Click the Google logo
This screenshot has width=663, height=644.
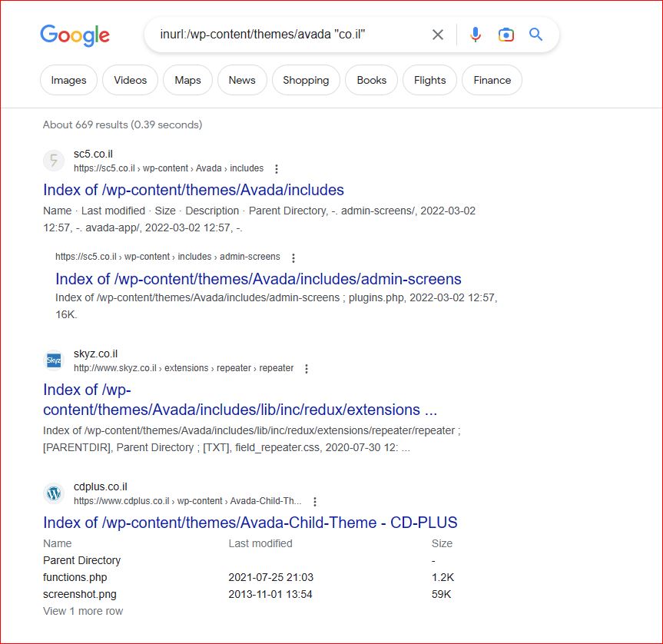[75, 35]
